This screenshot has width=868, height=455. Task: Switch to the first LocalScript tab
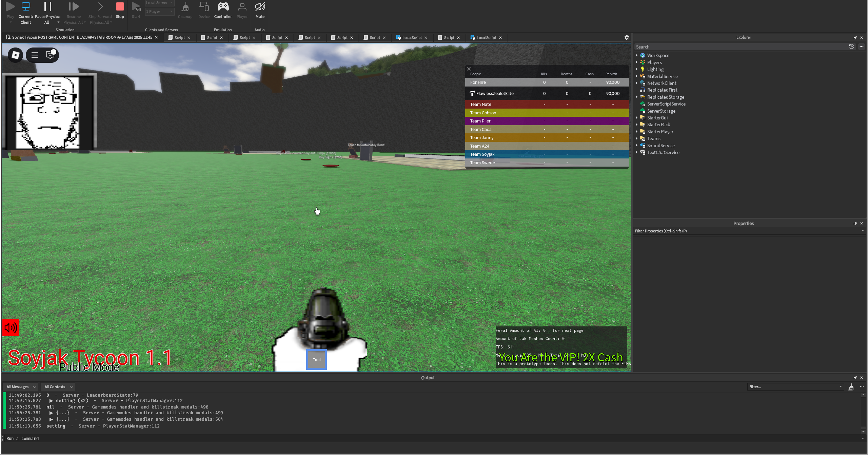pos(412,38)
